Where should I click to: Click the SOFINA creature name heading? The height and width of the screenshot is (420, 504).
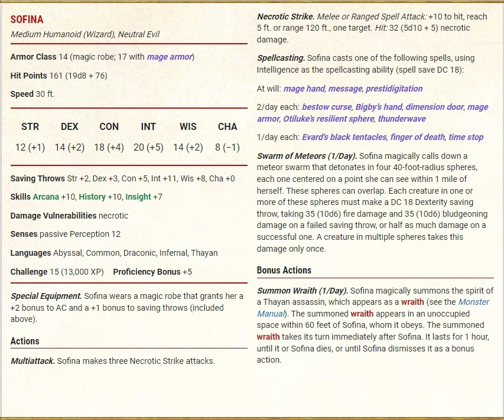click(27, 19)
